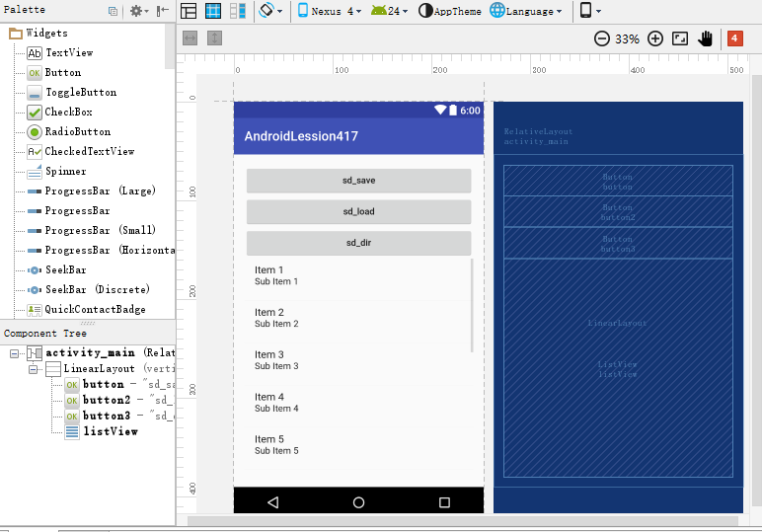Click the zoom in plus icon
The image size is (762, 532).
click(655, 38)
